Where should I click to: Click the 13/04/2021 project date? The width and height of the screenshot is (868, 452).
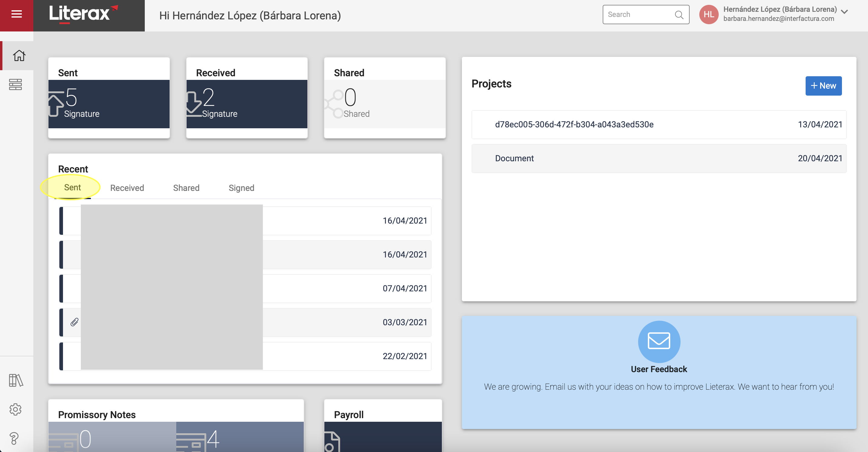820,125
